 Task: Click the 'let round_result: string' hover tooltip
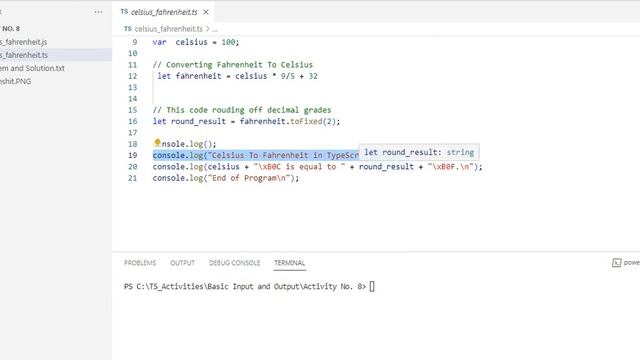(419, 152)
